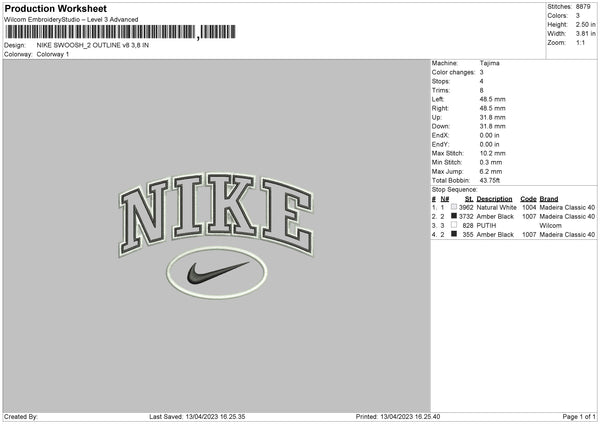Select the Natural White stop sequence row
600x424 pixels.
514,207
